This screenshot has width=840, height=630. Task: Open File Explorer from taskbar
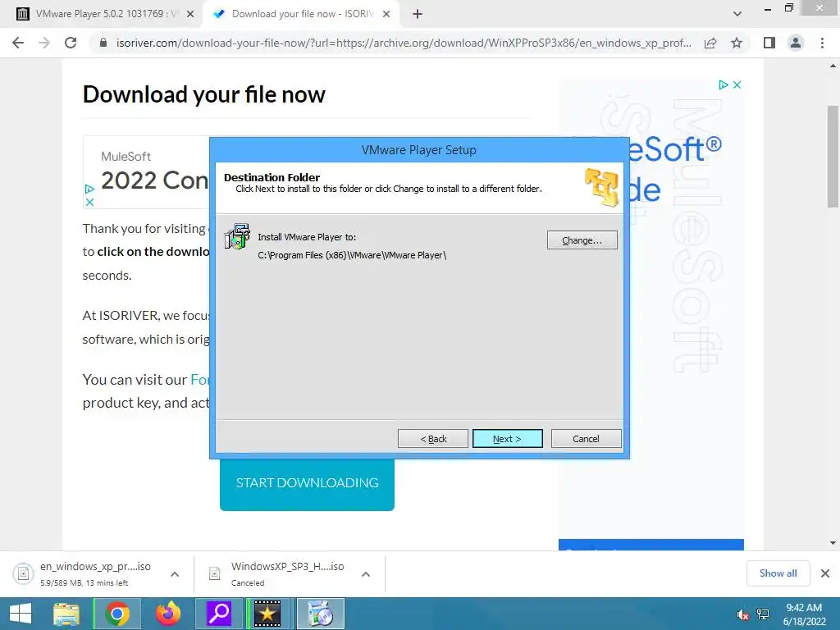(66, 614)
